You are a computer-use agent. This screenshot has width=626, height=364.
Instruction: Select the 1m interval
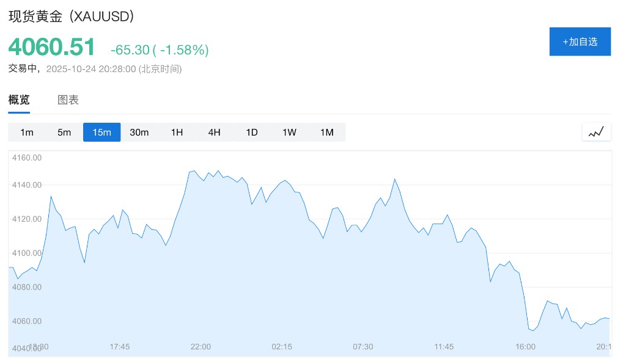coord(27,132)
